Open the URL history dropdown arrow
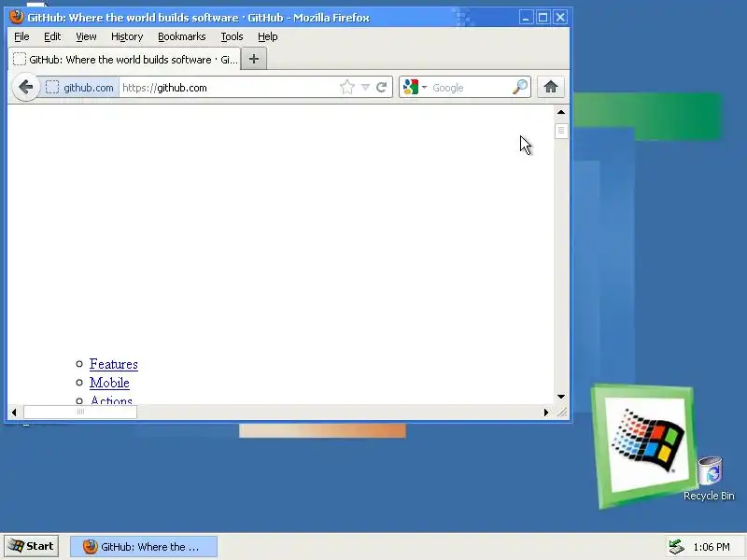Screen dimensions: 747x560 tap(365, 87)
